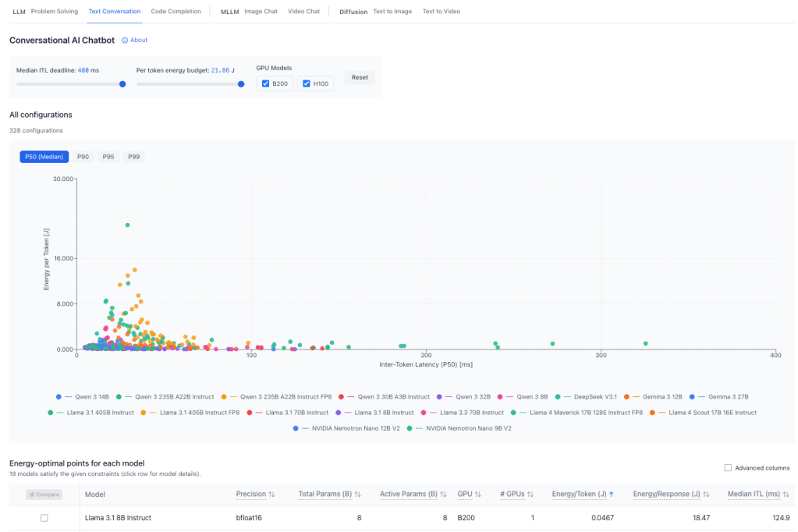This screenshot has width=798, height=532.
Task: Enable Advanced columns checkbox
Action: pos(728,468)
